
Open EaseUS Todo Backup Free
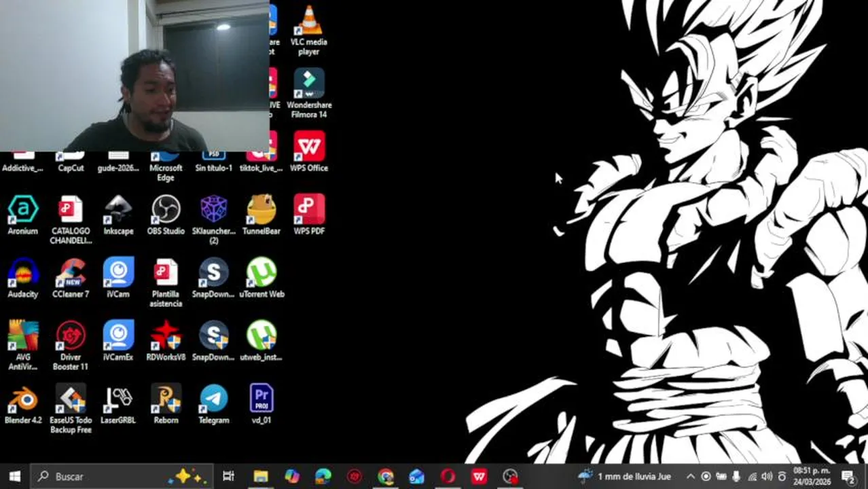click(71, 409)
